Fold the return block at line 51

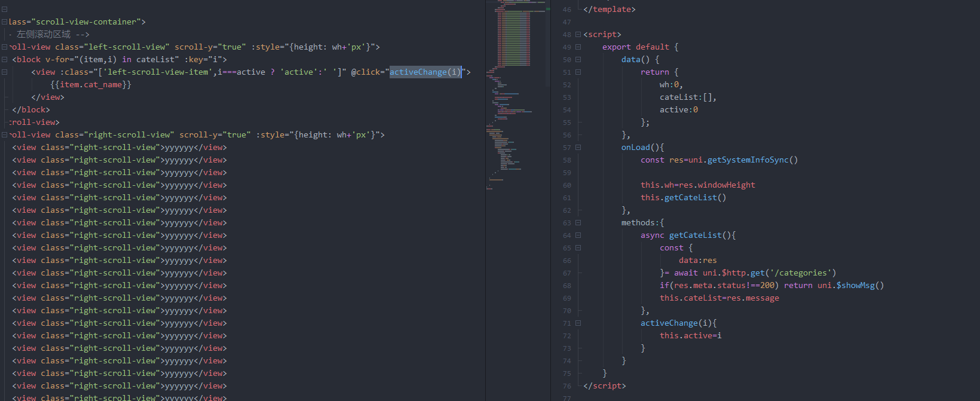coord(578,72)
